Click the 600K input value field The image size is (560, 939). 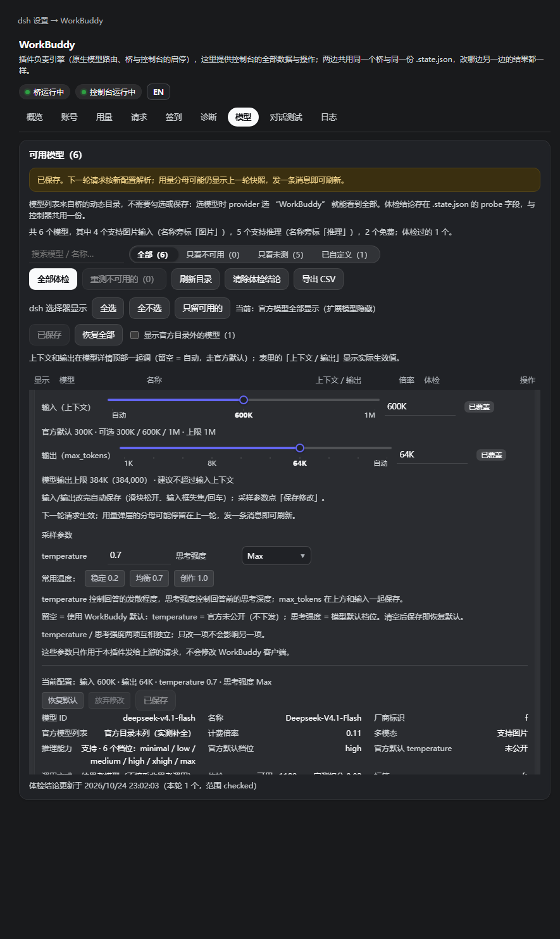[x=420, y=406]
